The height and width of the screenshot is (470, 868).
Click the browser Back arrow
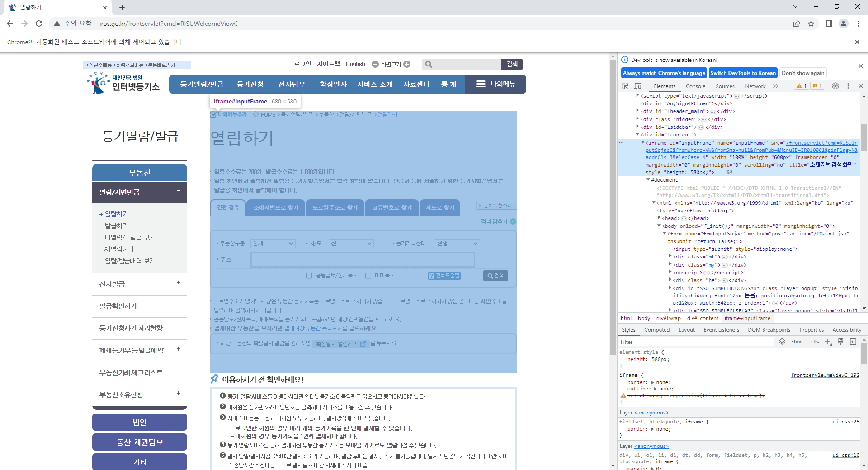pyautogui.click(x=10, y=23)
